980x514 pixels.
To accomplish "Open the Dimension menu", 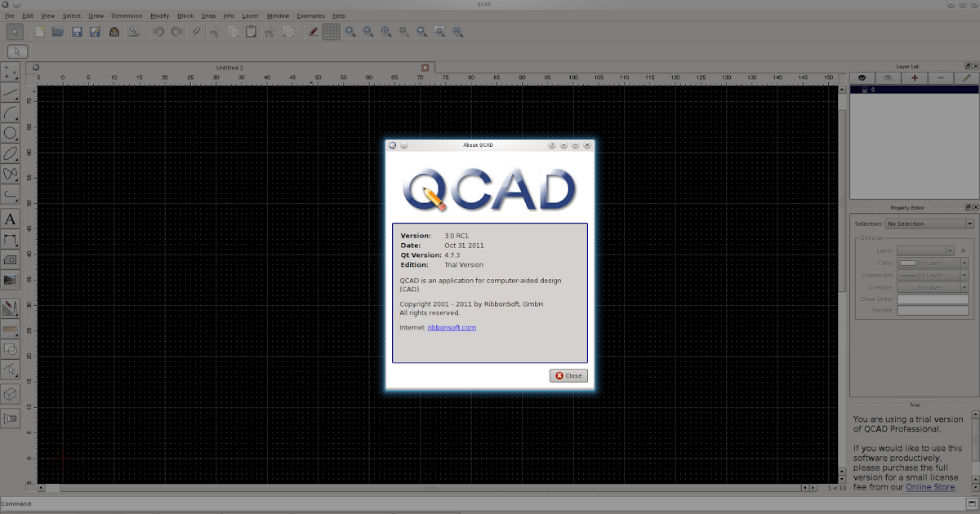I will pos(127,16).
